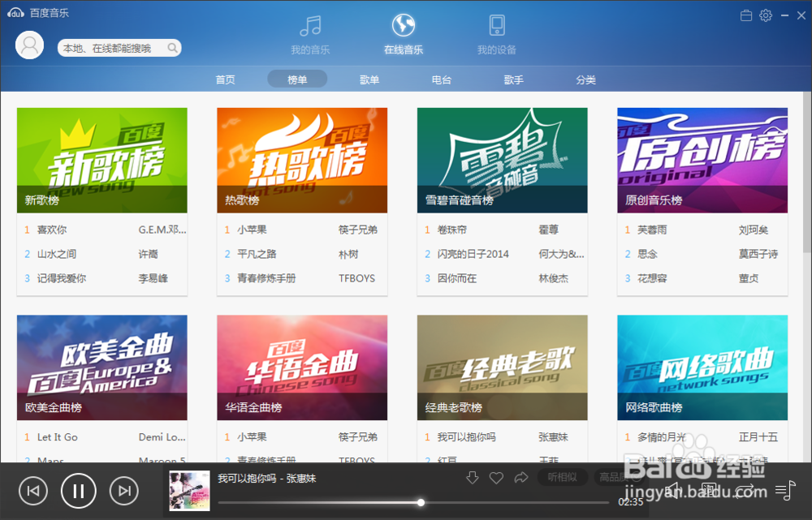Image resolution: width=812 pixels, height=520 pixels.
Task: Favorite the song with the heart icon
Action: (x=496, y=478)
